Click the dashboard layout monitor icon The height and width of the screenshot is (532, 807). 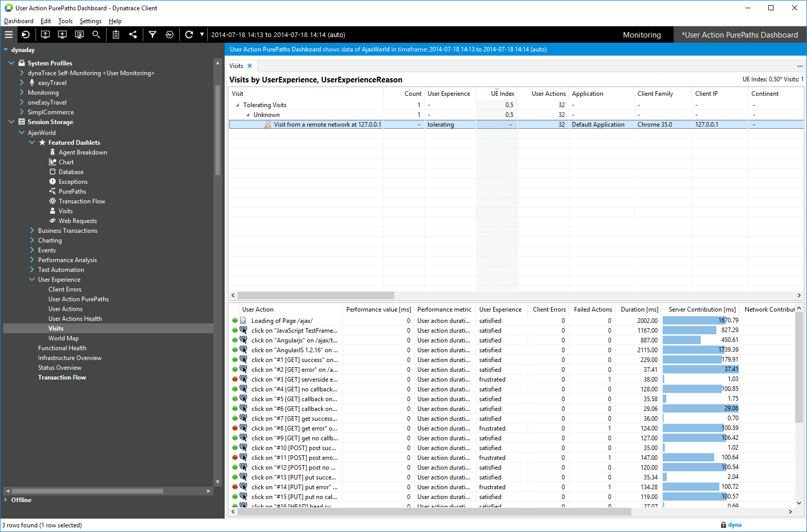(x=79, y=35)
